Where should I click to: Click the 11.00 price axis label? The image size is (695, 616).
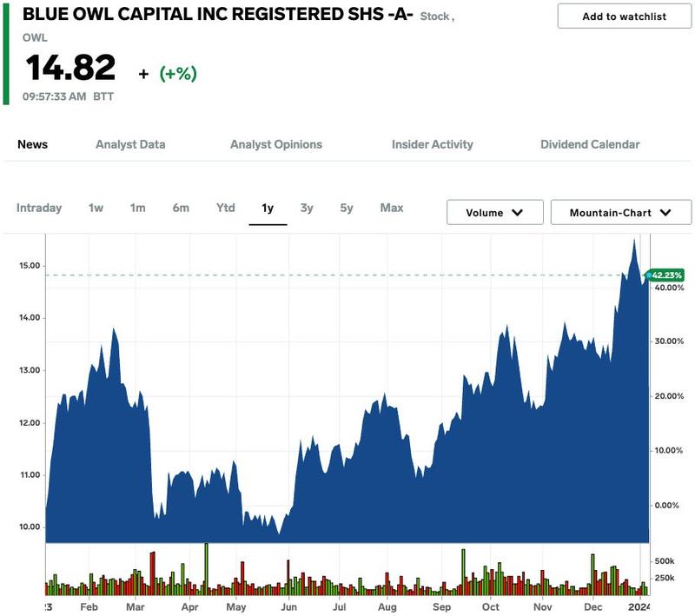click(30, 474)
